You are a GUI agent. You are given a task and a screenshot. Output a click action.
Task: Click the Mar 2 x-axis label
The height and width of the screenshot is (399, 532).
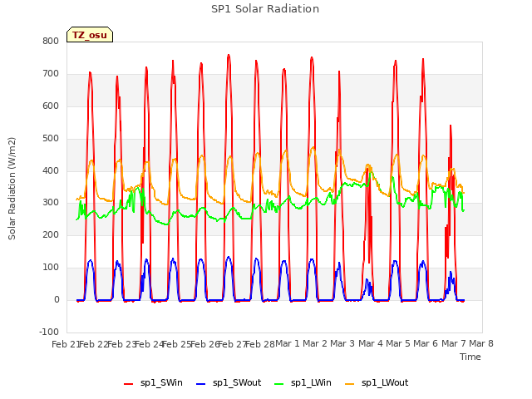tap(315, 343)
